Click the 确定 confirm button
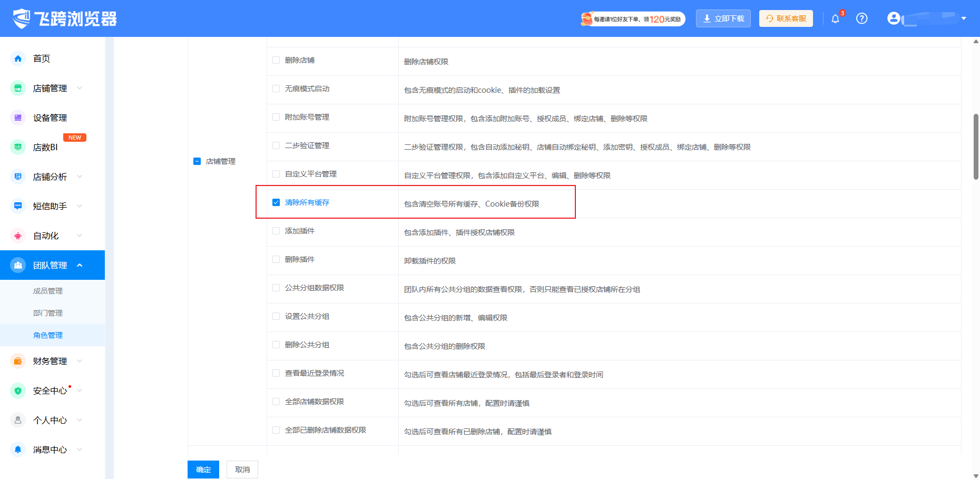The image size is (980, 479). pyautogui.click(x=203, y=470)
